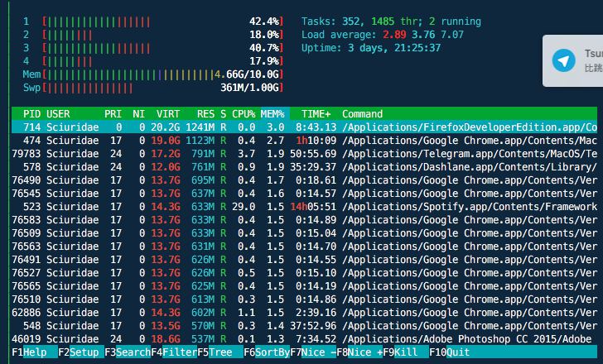The image size is (603, 364).
Task: Click the Telegram notification icon
Action: 564,60
